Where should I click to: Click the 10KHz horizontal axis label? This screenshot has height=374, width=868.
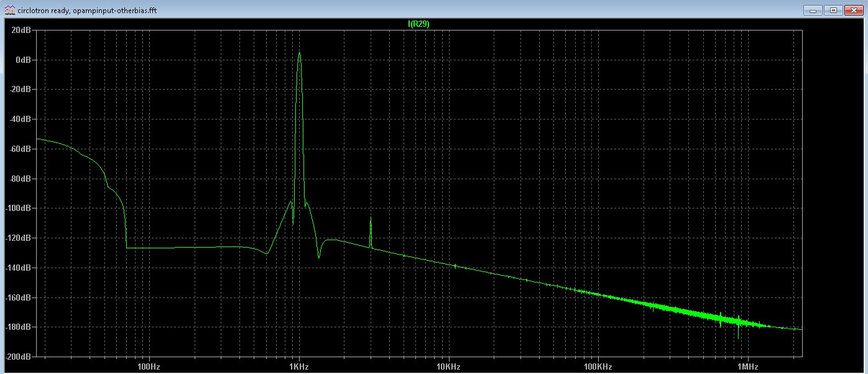tap(448, 367)
